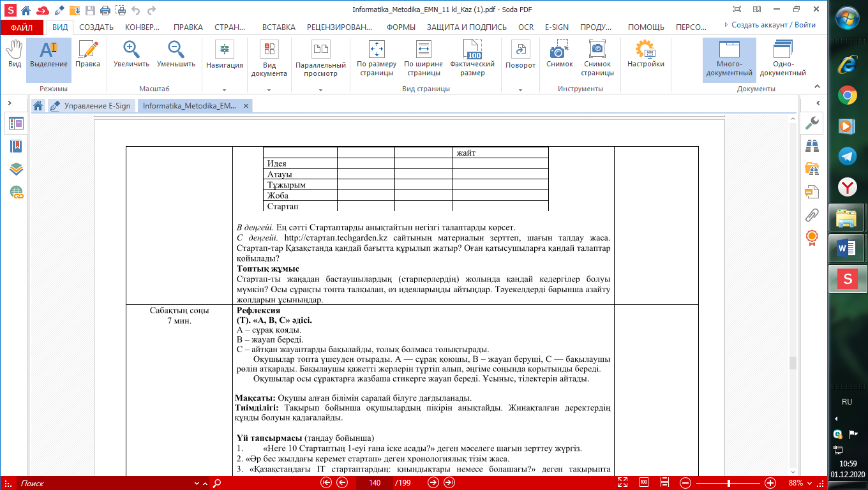Screen dimensions: 868x490
Task: Click the open folder icon in title bar
Action: tap(75, 10)
